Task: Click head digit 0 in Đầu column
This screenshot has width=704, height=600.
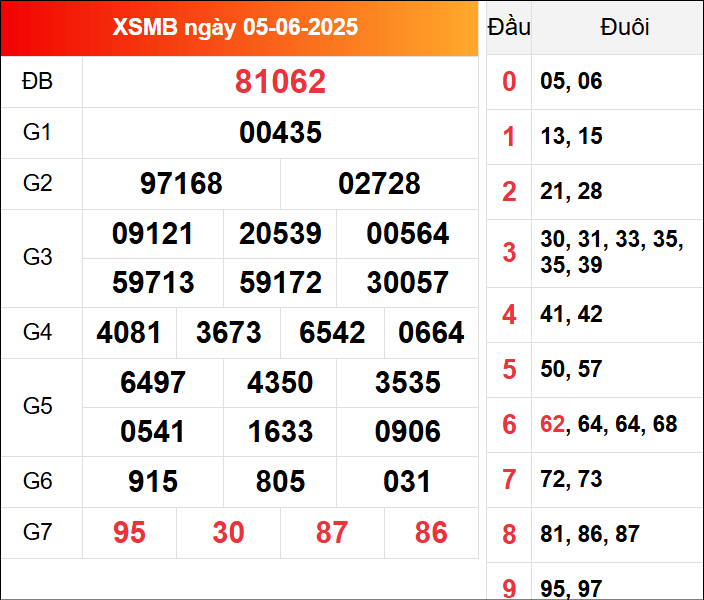Action: click(x=509, y=82)
